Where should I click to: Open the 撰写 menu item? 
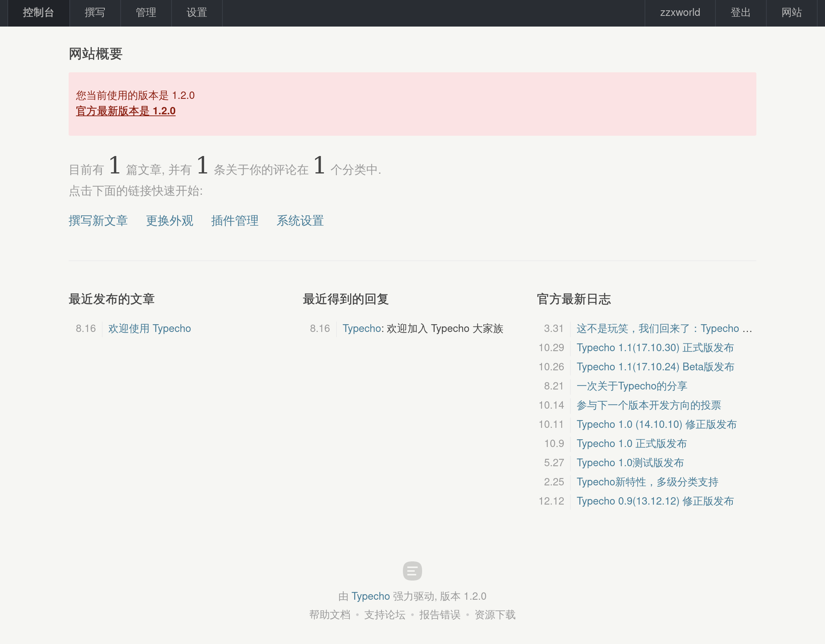pos(94,13)
